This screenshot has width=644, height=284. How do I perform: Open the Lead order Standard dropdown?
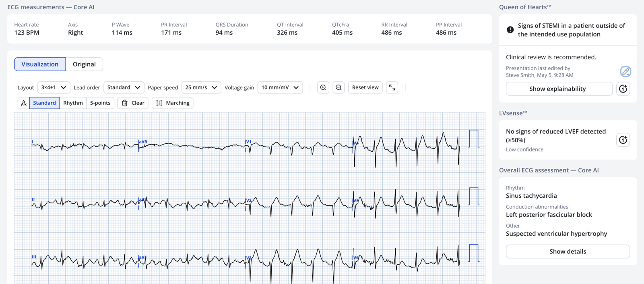[x=124, y=87]
